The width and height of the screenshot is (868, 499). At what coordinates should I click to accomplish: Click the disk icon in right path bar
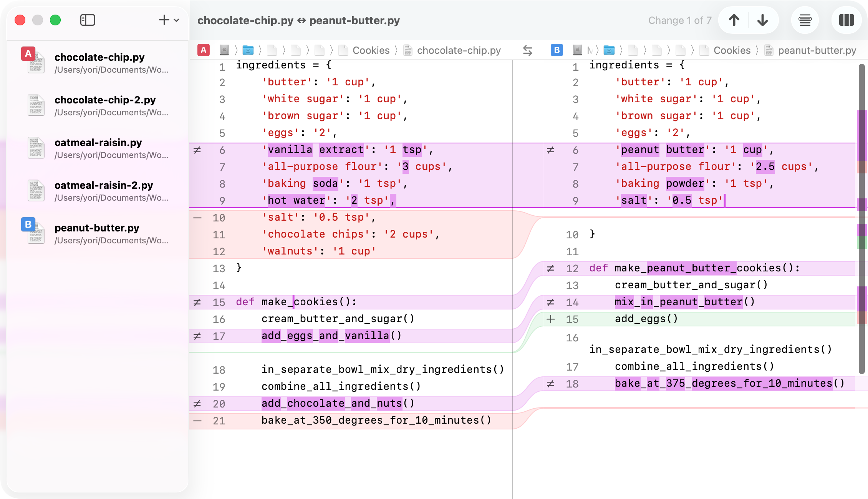[577, 50]
